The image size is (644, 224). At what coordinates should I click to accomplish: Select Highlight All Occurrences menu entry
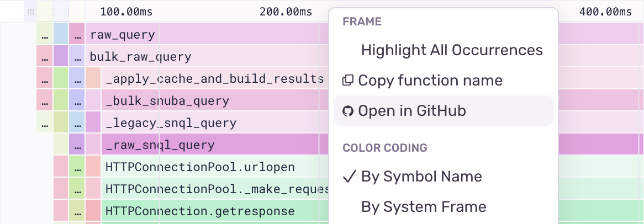click(452, 50)
